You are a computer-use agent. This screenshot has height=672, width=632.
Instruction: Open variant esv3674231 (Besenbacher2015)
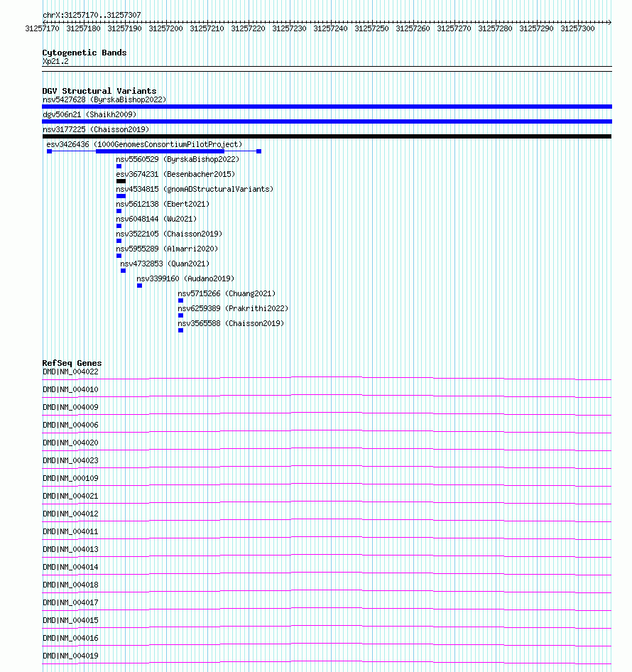point(175,175)
